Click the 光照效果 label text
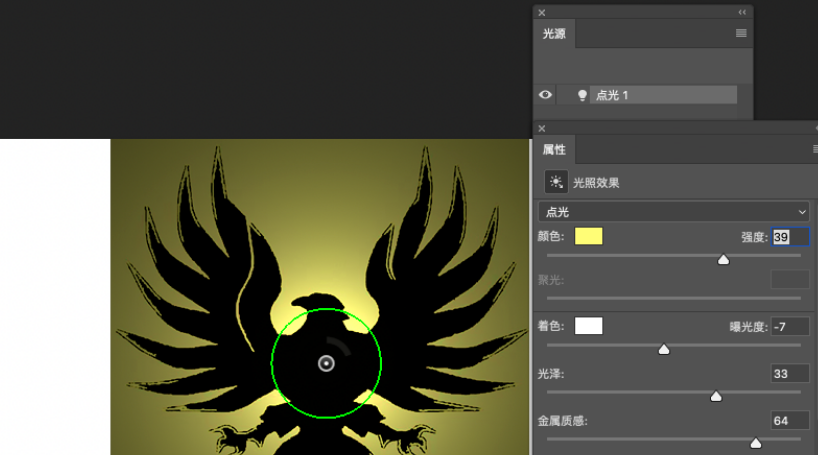This screenshot has height=455, width=818. 596,183
